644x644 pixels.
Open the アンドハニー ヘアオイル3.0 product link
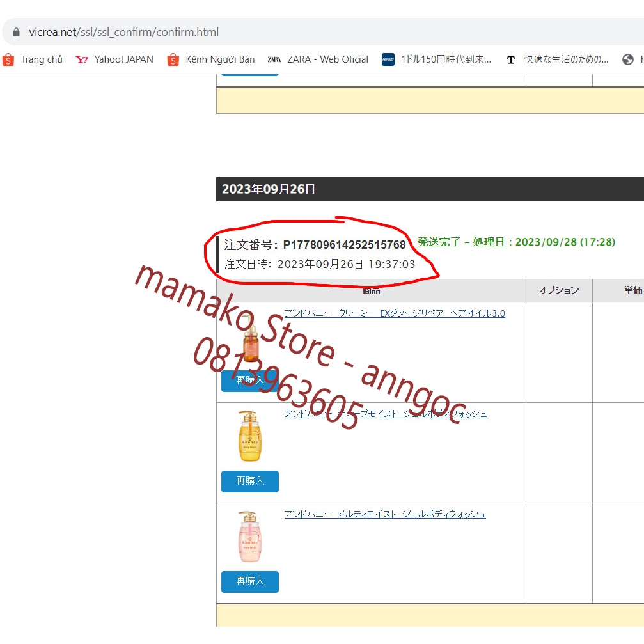tap(395, 313)
